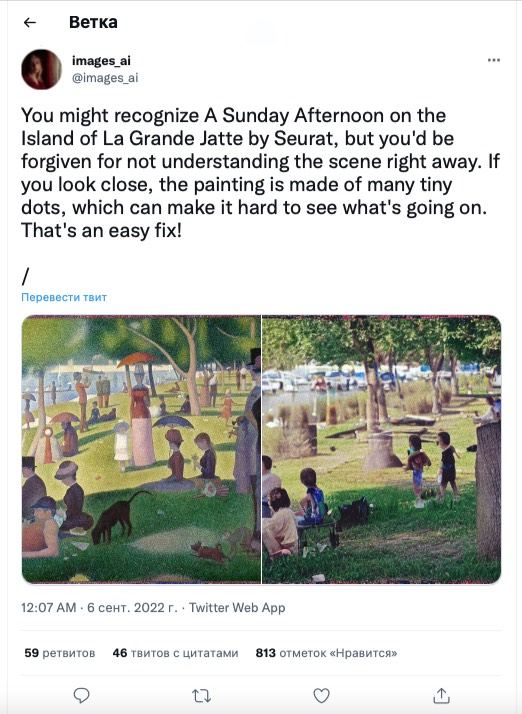This screenshot has height=714, width=522.
Task: Open the @images_ai handle link
Action: pyautogui.click(x=105, y=78)
